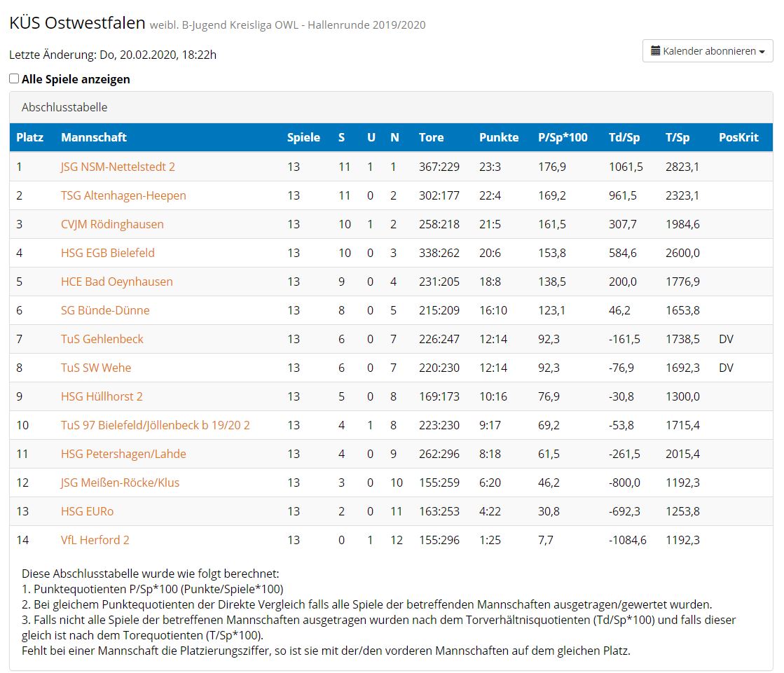
Task: Click goals value '367:229'
Action: [439, 167]
